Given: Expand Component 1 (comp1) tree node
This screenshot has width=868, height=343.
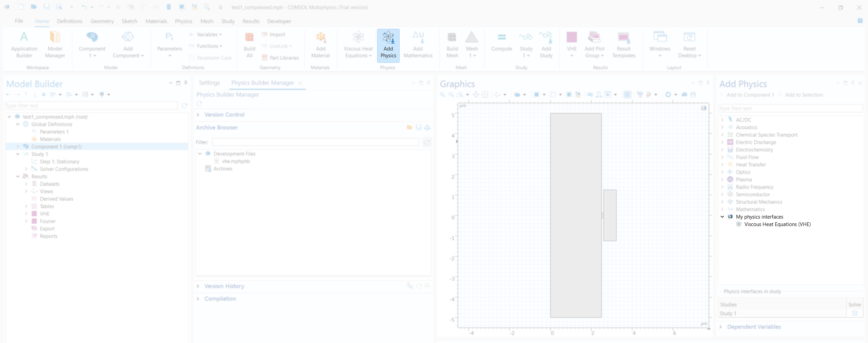Looking at the screenshot, I should coord(18,147).
